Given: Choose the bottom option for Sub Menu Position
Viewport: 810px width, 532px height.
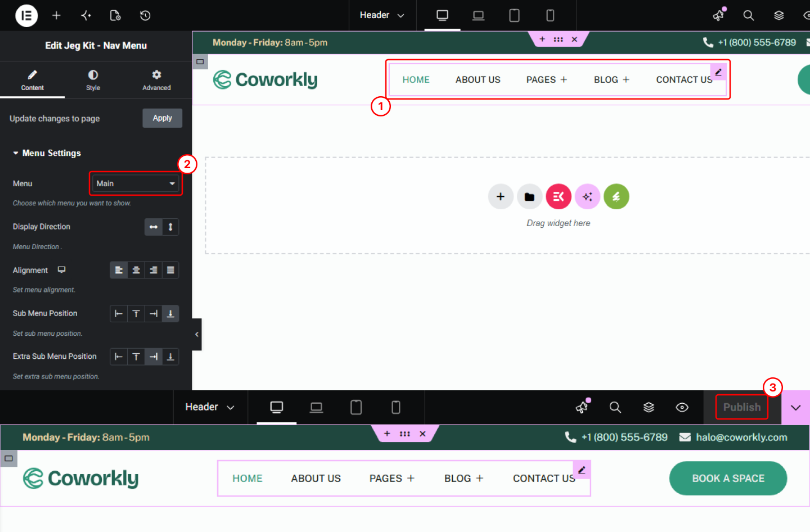Looking at the screenshot, I should click(170, 313).
